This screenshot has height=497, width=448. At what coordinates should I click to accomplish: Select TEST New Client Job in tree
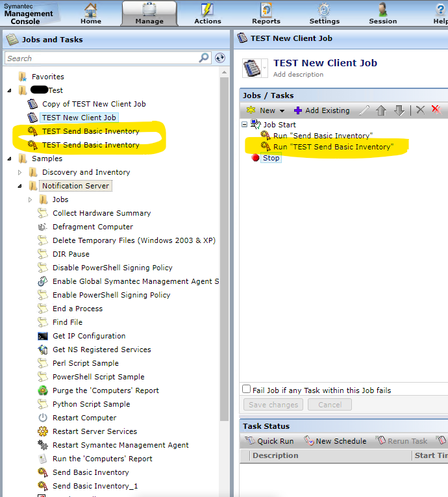coord(79,118)
